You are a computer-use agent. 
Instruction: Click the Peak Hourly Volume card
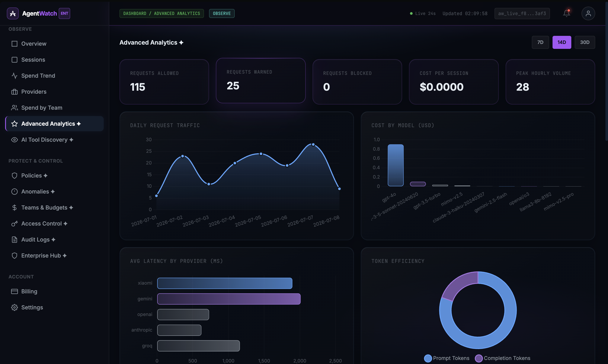tap(550, 82)
